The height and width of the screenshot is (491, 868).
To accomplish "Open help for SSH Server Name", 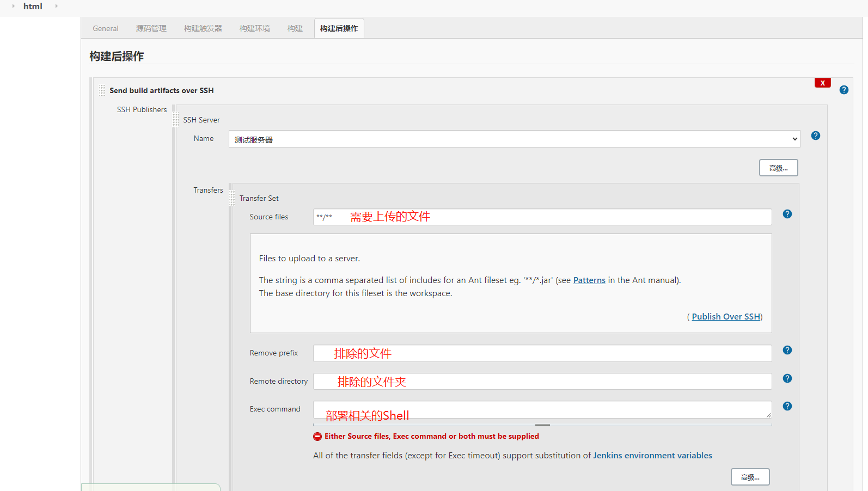I will pyautogui.click(x=816, y=136).
